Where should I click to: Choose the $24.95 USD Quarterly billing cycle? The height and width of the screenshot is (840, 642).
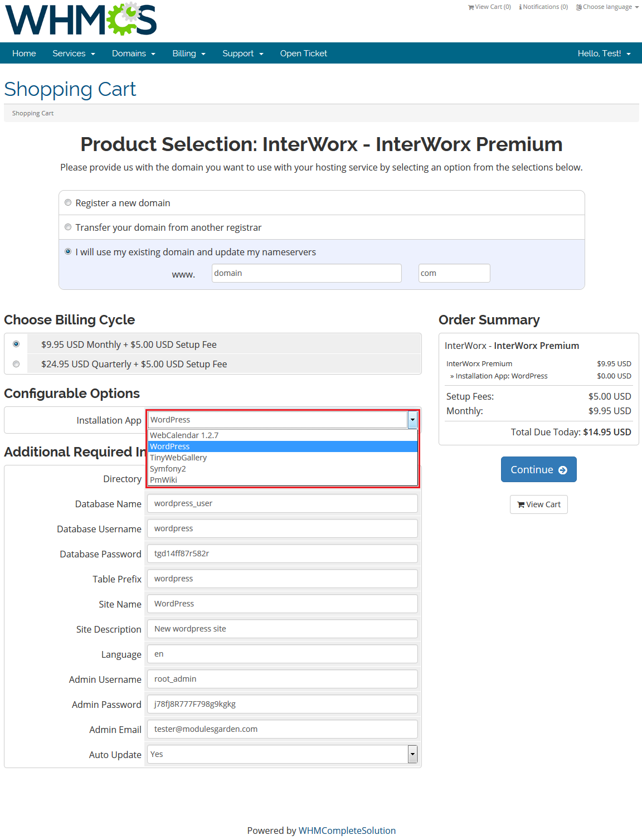click(16, 364)
